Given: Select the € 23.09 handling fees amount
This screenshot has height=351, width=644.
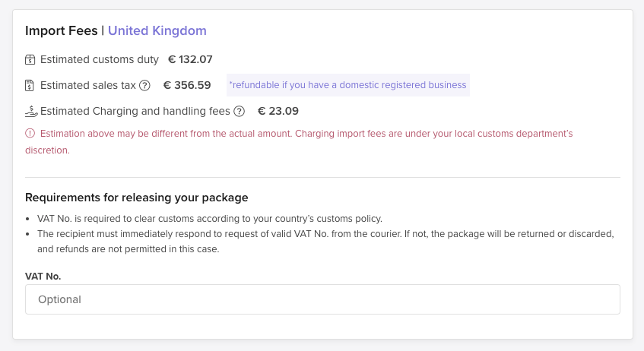Looking at the screenshot, I should point(278,111).
